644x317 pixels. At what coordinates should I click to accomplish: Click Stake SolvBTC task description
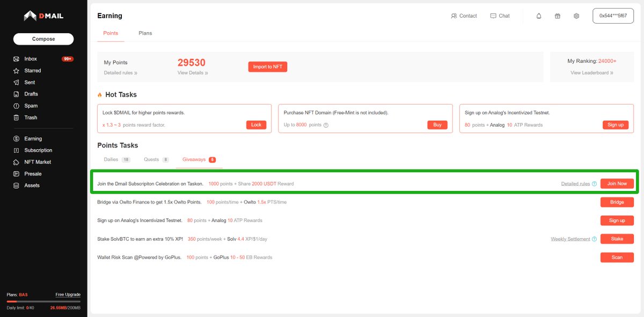click(140, 239)
